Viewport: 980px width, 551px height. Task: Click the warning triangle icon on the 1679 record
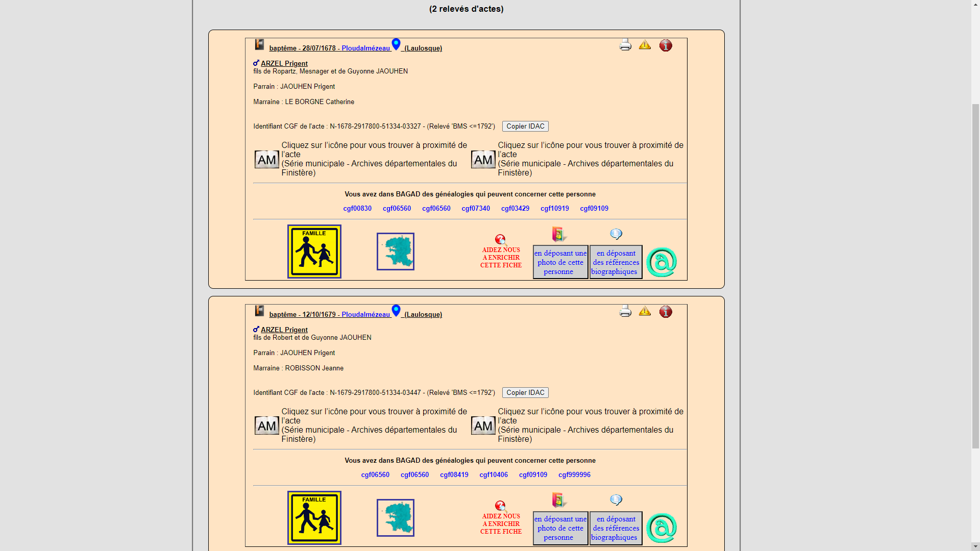645,311
